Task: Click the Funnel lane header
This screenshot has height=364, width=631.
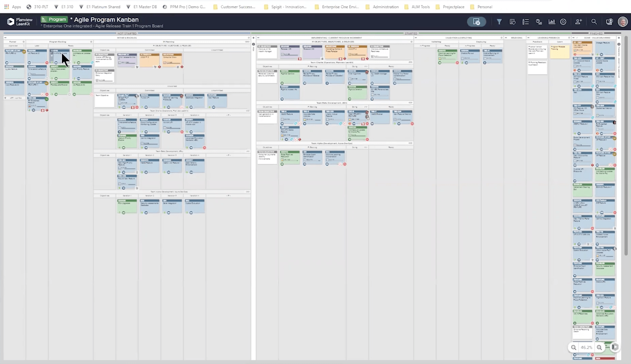Action: (13, 42)
